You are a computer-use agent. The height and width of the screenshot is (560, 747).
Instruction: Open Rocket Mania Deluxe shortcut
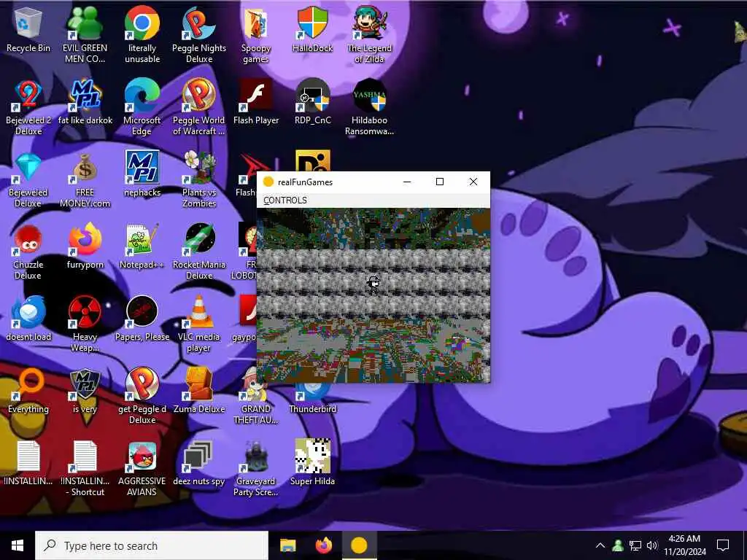[199, 252]
